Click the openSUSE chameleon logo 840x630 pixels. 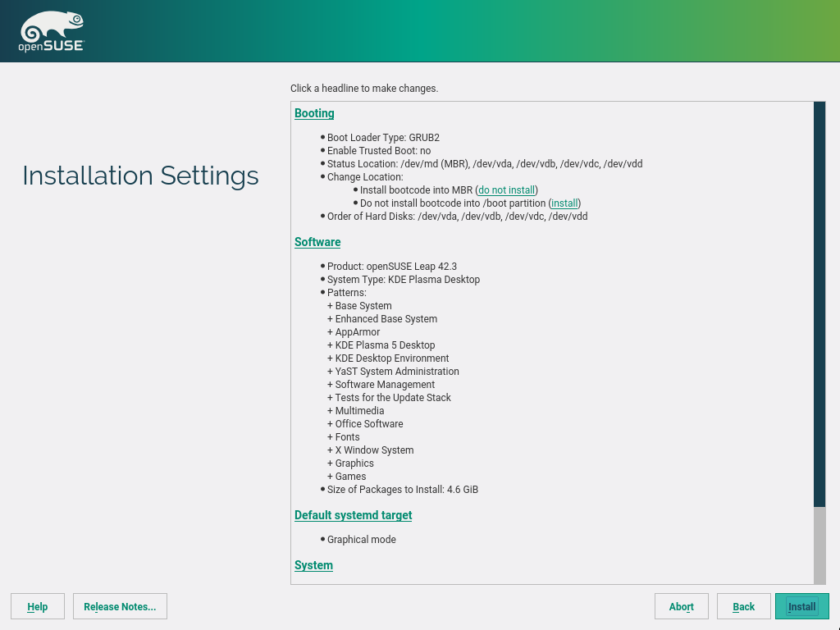coord(51,32)
